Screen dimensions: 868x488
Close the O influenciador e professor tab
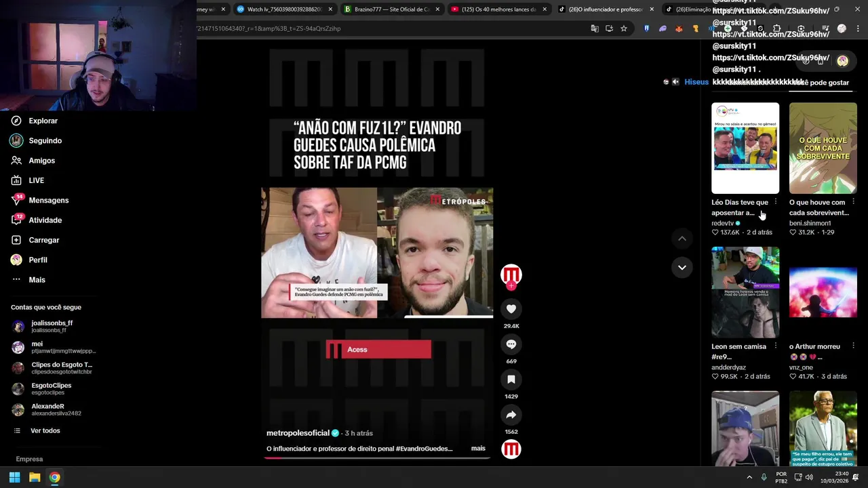point(652,9)
